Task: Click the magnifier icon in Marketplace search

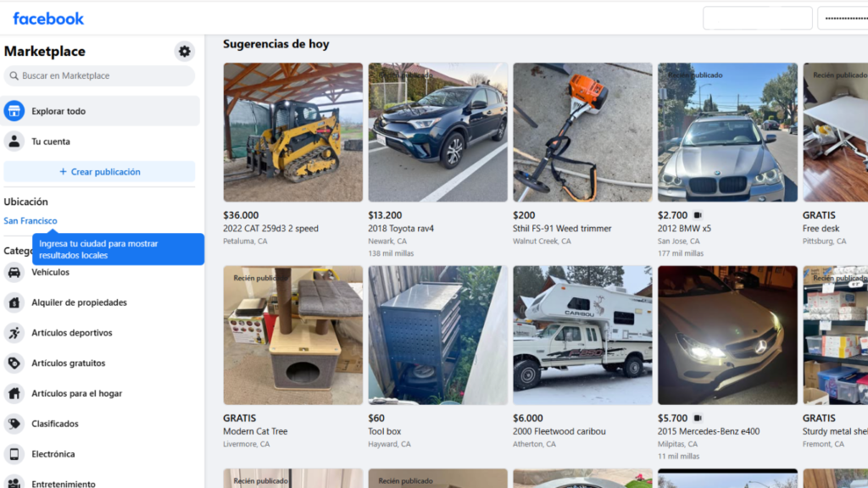Action: tap(14, 75)
